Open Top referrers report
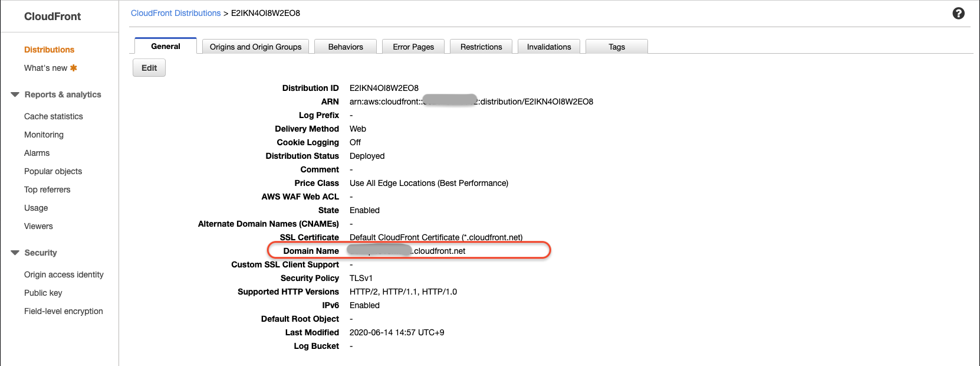980x366 pixels. tap(47, 189)
